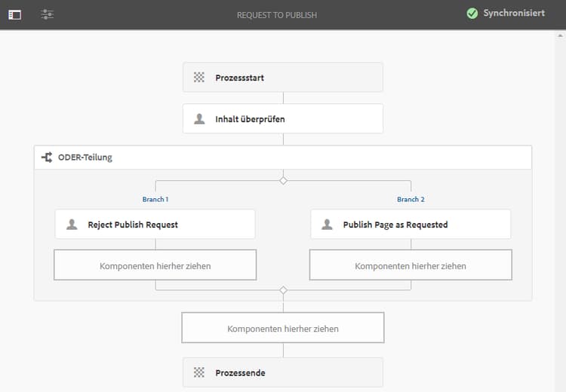The height and width of the screenshot is (392, 566).
Task: Select the Publish Page as Requested step
Action: (x=411, y=224)
